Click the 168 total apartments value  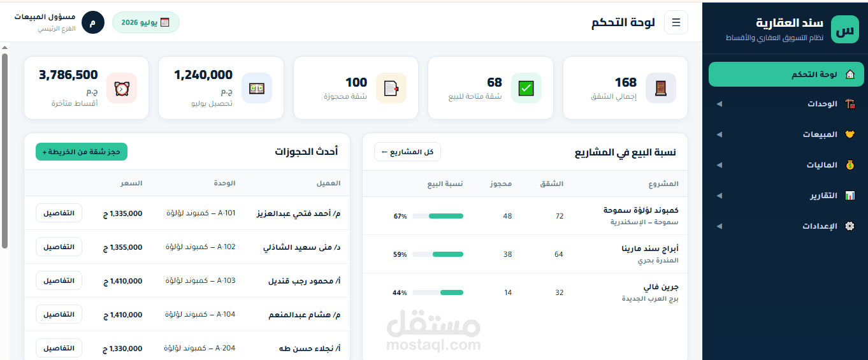pos(626,82)
